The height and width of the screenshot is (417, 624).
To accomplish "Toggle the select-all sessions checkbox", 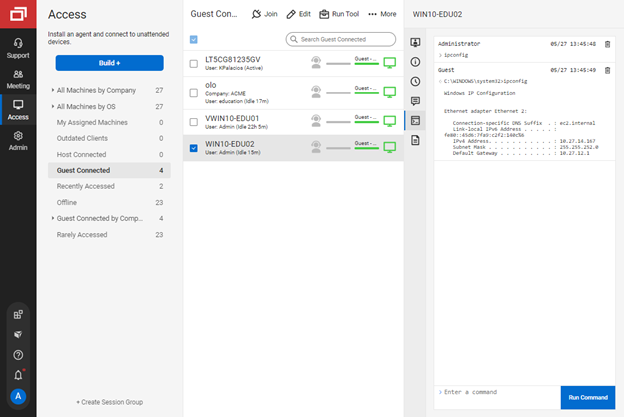I will coord(193,39).
